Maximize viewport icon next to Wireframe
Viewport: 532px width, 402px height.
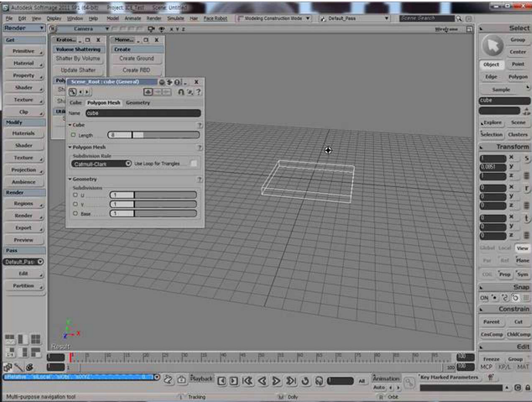pyautogui.click(x=469, y=29)
